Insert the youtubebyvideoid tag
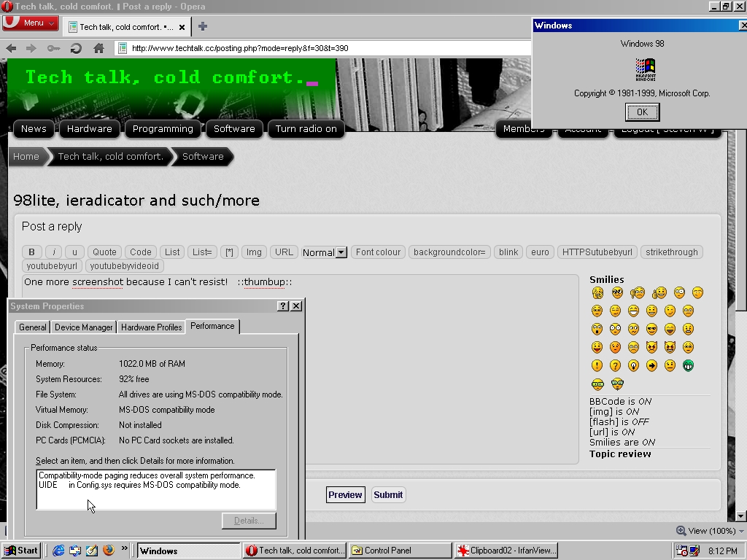This screenshot has height=560, width=747. coord(124,265)
